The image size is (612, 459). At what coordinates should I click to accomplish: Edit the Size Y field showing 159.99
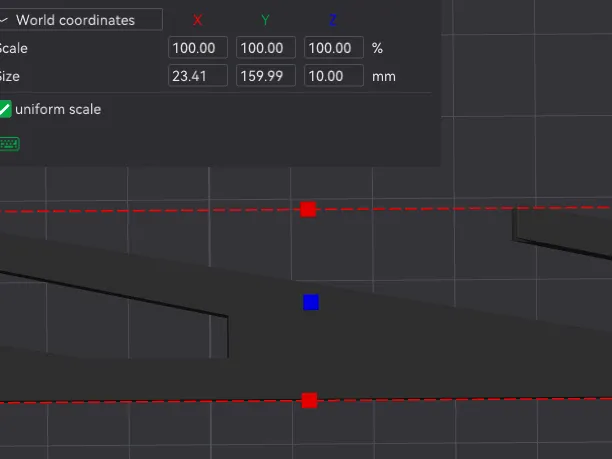coord(266,76)
